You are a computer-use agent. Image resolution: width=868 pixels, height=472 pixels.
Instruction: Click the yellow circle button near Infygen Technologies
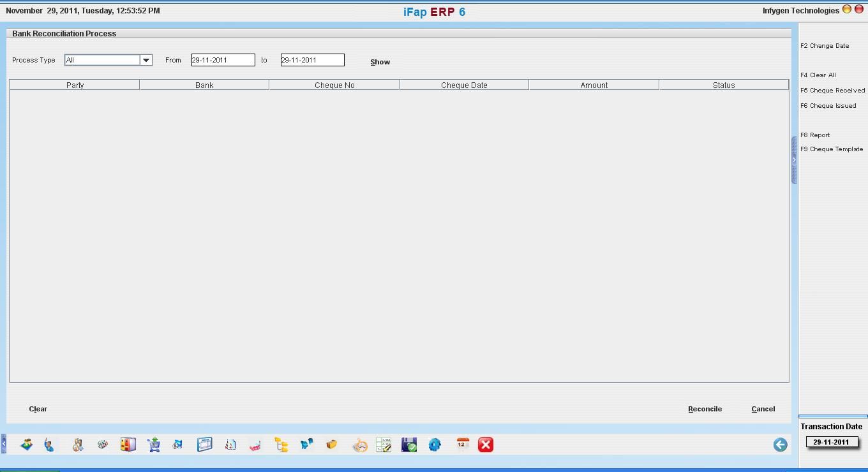point(847,10)
